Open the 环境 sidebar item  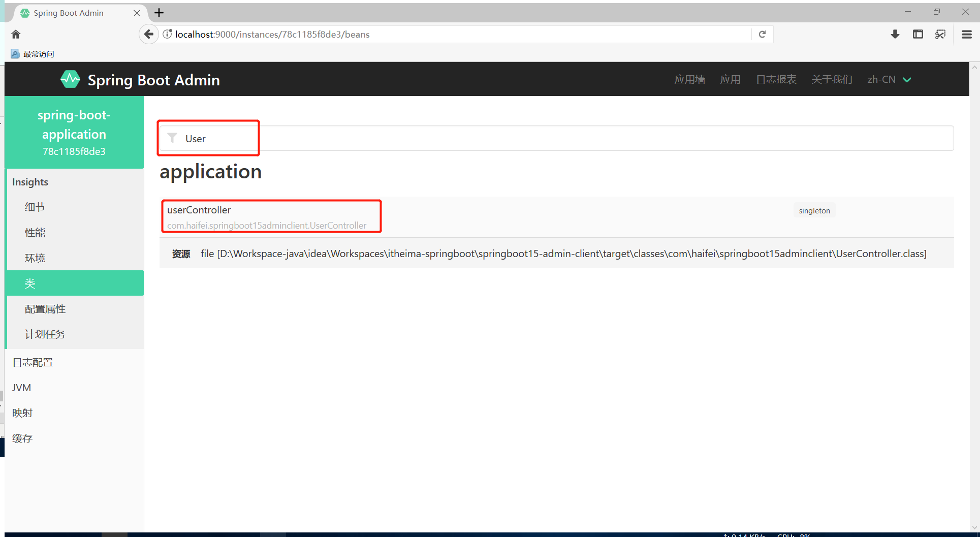click(x=75, y=258)
